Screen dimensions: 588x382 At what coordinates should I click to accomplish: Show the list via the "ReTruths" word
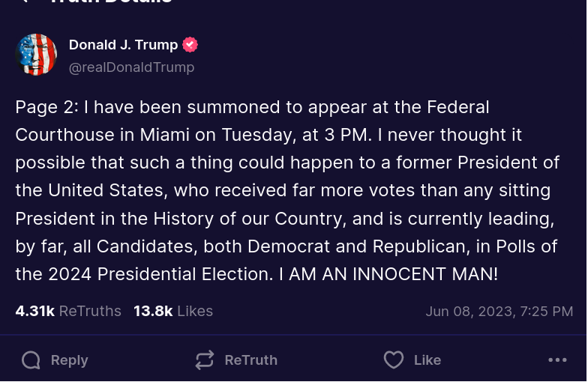[x=90, y=311]
